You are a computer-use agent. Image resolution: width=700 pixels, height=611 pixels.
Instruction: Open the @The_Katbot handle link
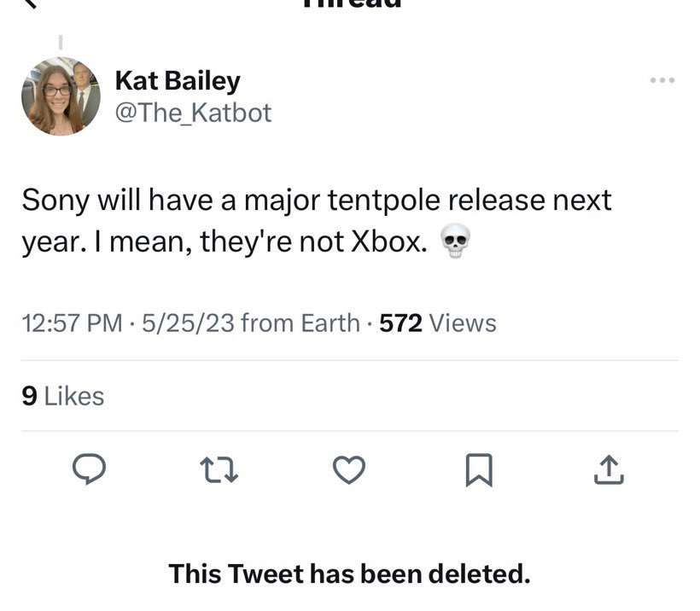(x=192, y=112)
